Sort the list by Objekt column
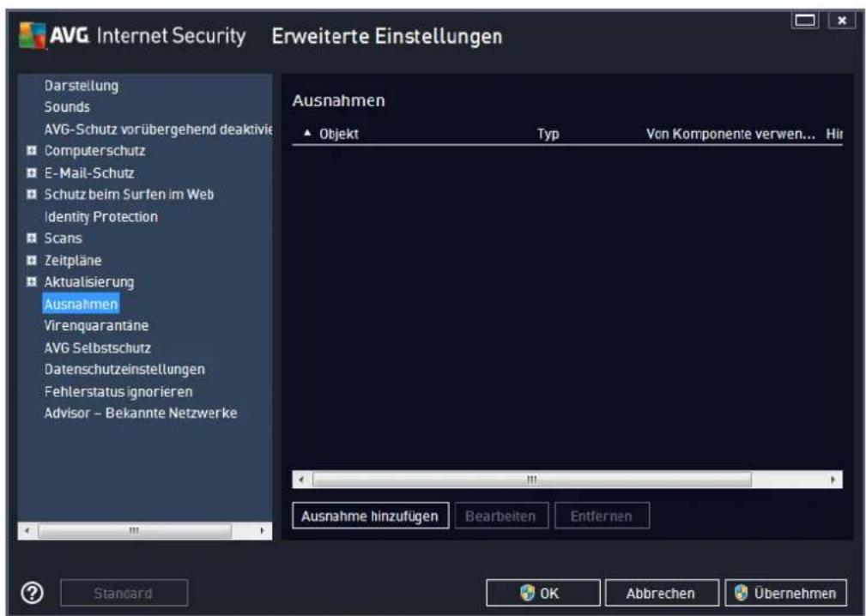Viewport: 866px width, 616px height. 338,134
